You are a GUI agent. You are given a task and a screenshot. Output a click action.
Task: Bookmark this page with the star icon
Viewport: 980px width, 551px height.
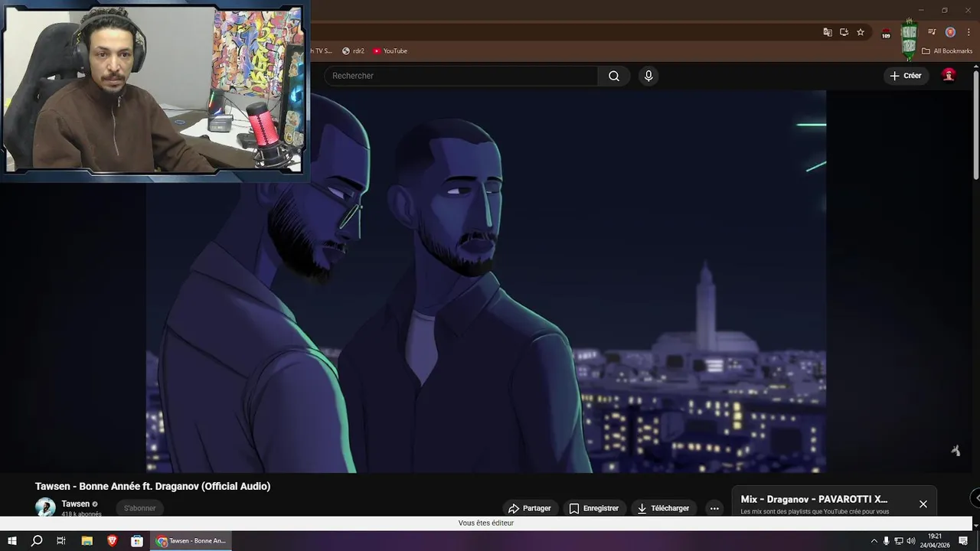coord(861,32)
